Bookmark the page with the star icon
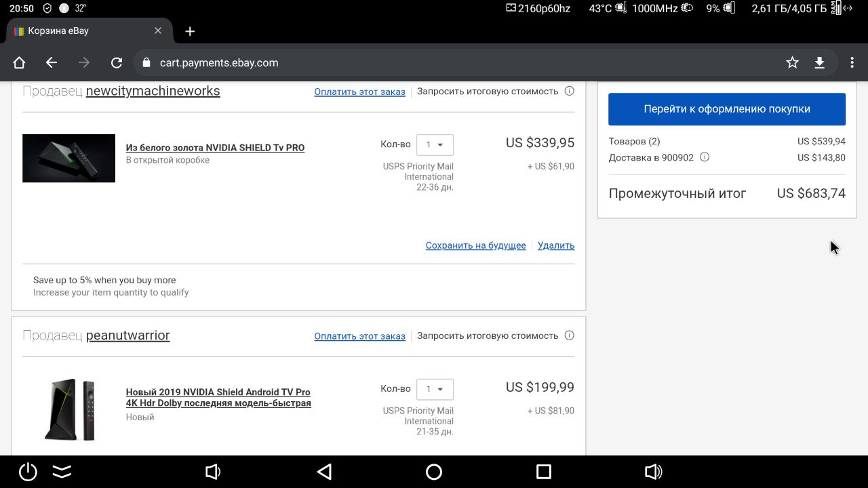Viewport: 868px width, 488px height. pos(792,62)
